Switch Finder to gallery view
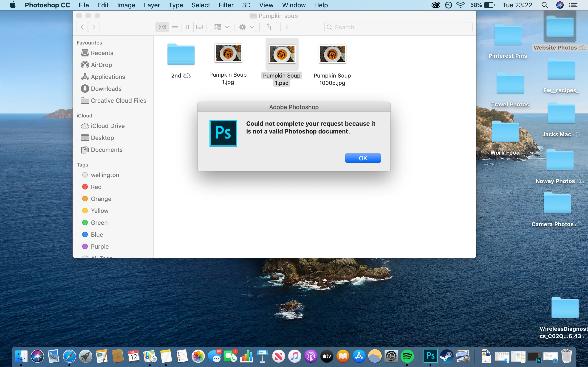The image size is (588, 367). click(x=199, y=27)
